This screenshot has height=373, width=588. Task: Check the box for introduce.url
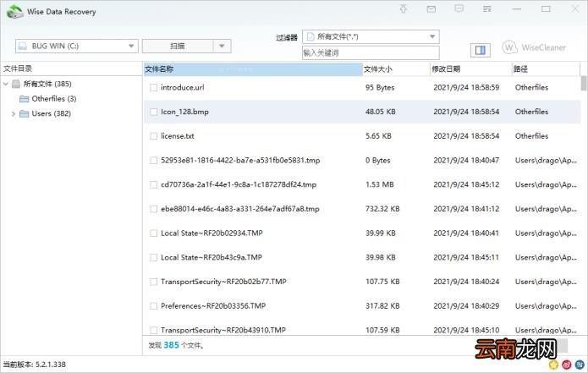153,88
